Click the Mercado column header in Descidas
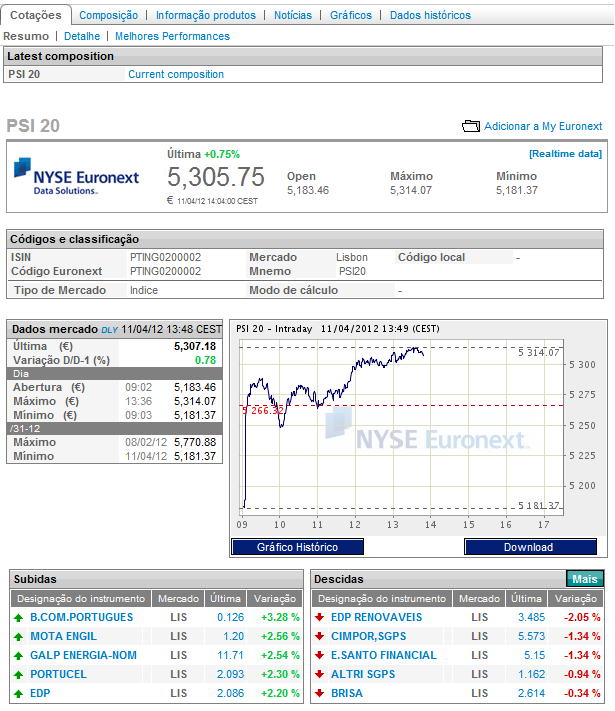615x711 pixels. [x=479, y=599]
